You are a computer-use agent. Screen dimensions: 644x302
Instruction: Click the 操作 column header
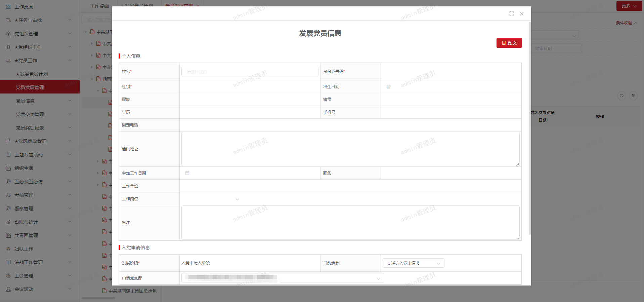point(600,116)
